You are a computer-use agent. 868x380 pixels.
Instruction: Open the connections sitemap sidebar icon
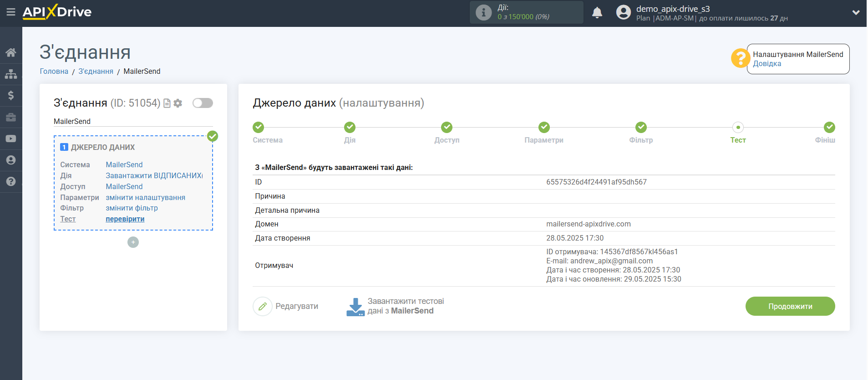[x=11, y=74]
